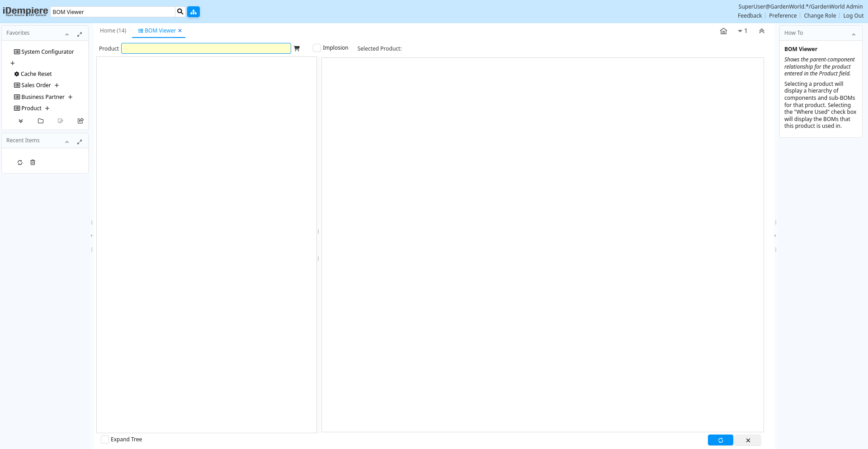Collapse the How To panel
The width and height of the screenshot is (868, 449).
pyautogui.click(x=854, y=34)
